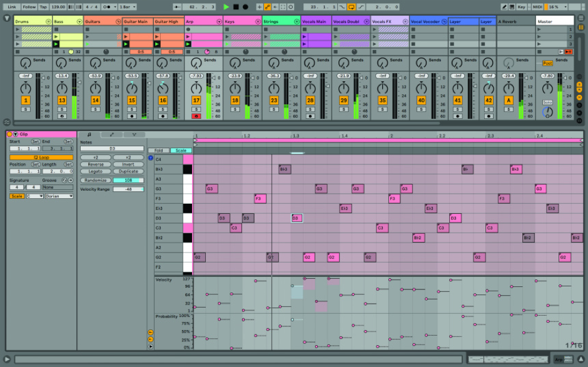Click the Record button in transport

tap(245, 7)
